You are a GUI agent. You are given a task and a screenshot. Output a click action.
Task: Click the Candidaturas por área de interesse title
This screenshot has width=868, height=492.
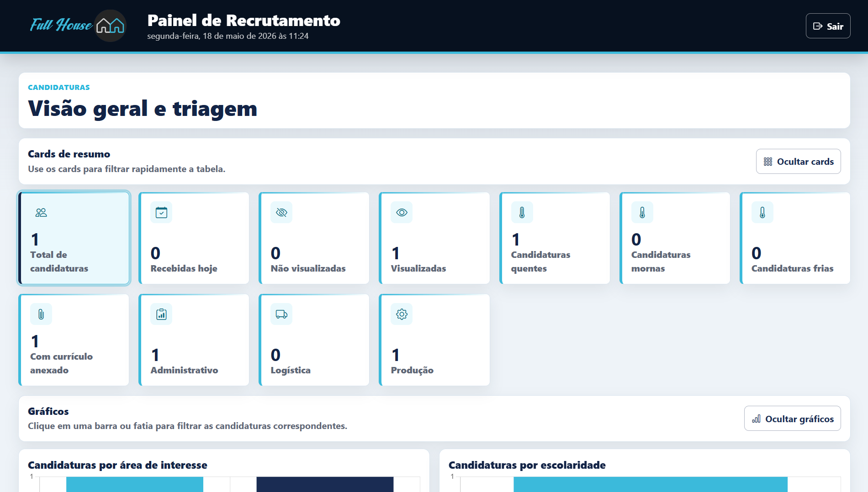117,465
